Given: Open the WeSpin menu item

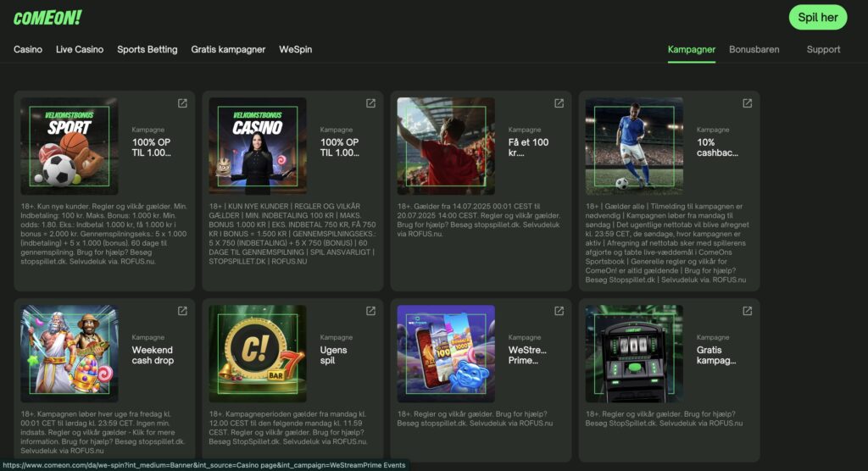Looking at the screenshot, I should point(296,49).
